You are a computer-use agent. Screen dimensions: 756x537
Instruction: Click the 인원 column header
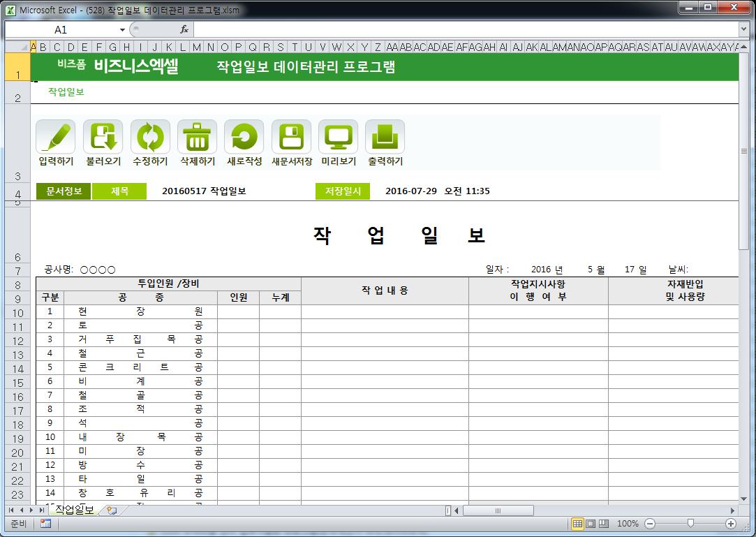pos(238,297)
